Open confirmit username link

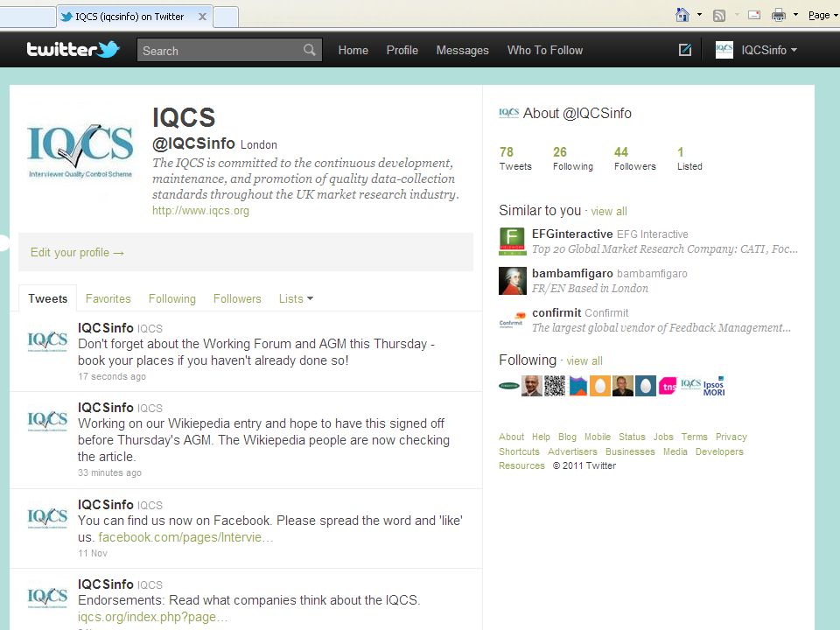(556, 312)
